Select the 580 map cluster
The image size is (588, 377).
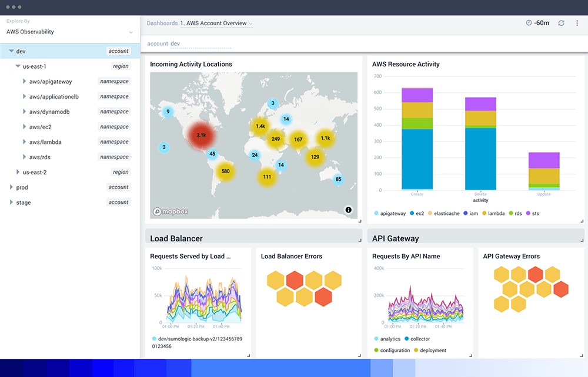point(225,171)
